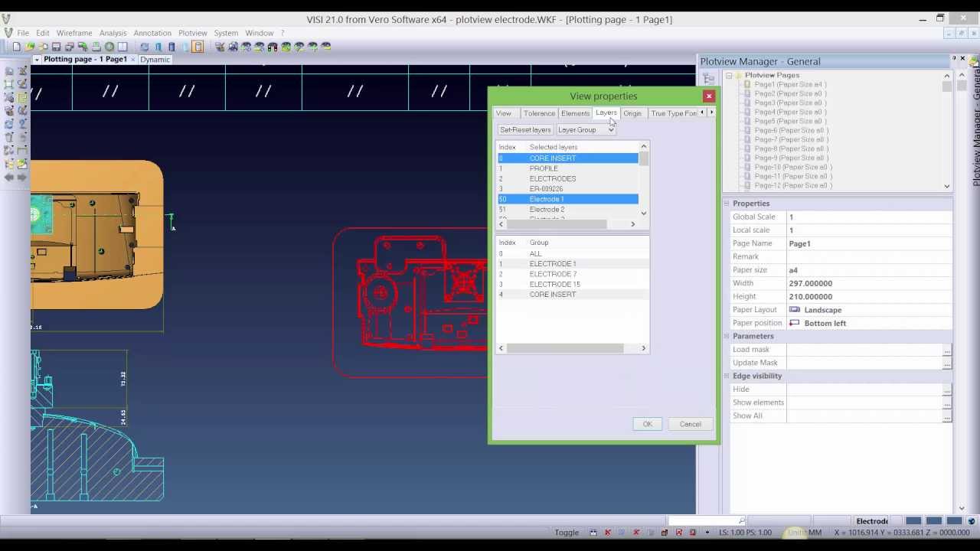This screenshot has height=551, width=980.
Task: Click the New file icon in toolbar
Action: coord(16,47)
